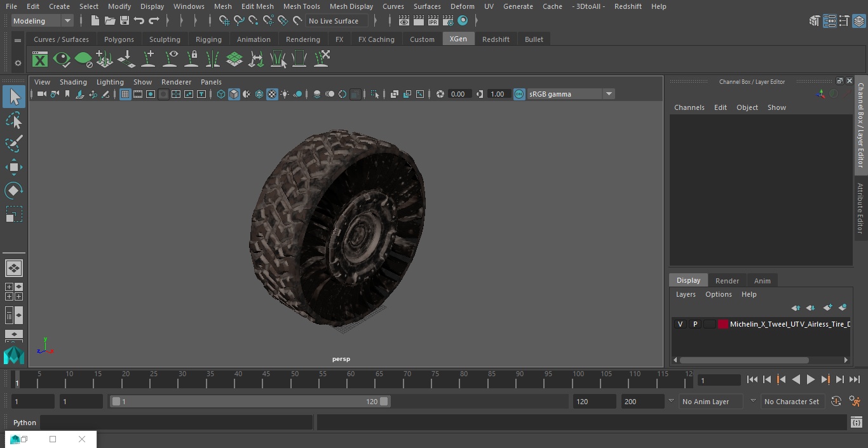Open the Deform menu
This screenshot has width=868, height=448.
[x=462, y=6]
